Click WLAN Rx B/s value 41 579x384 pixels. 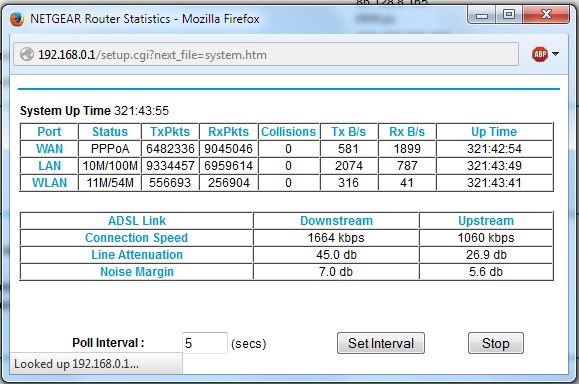coord(407,183)
